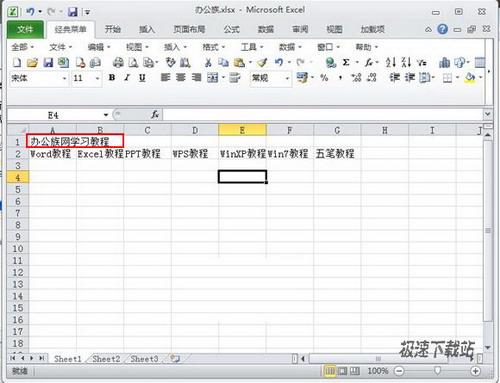Open the green 文件 tab
500x383 pixels.
25,29
